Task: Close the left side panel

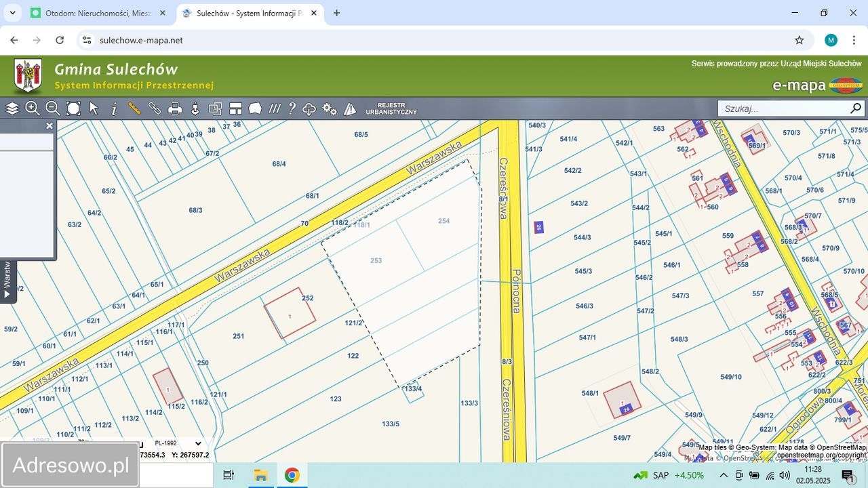Action: tap(49, 126)
